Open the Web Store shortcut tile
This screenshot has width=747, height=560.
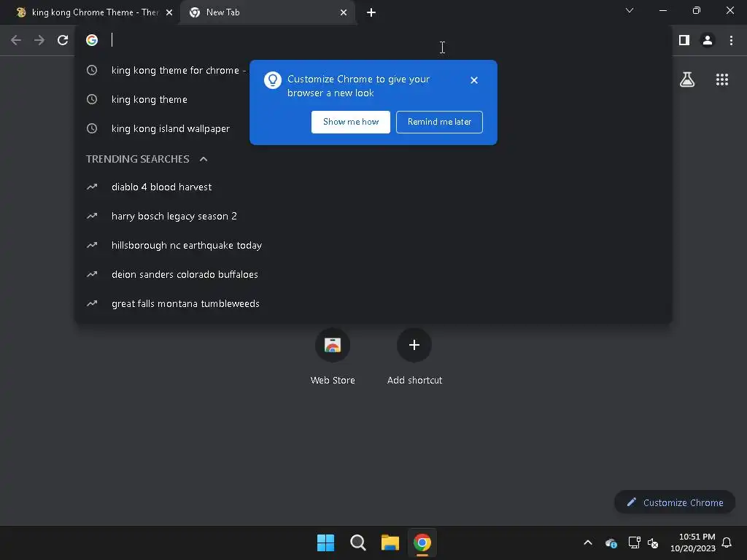[x=333, y=357]
